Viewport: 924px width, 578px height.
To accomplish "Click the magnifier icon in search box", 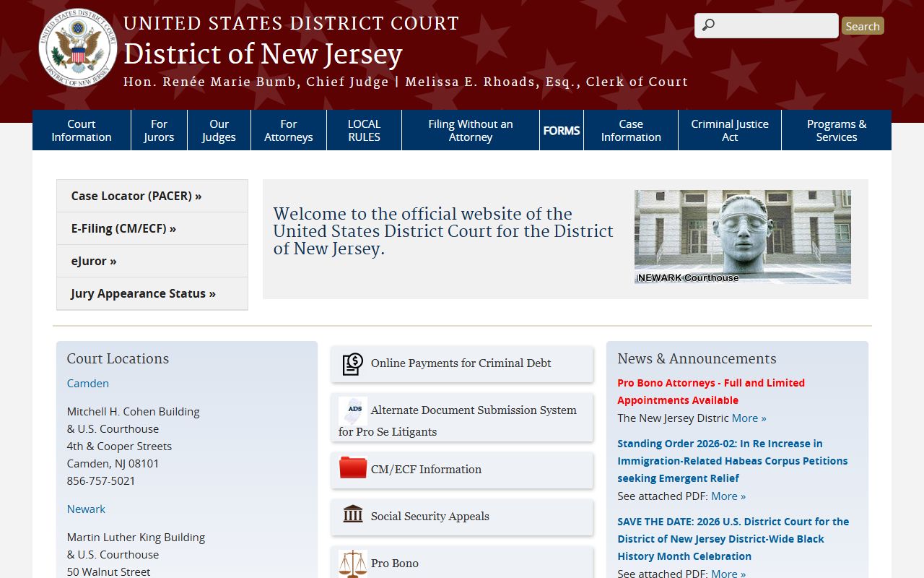I will [708, 25].
